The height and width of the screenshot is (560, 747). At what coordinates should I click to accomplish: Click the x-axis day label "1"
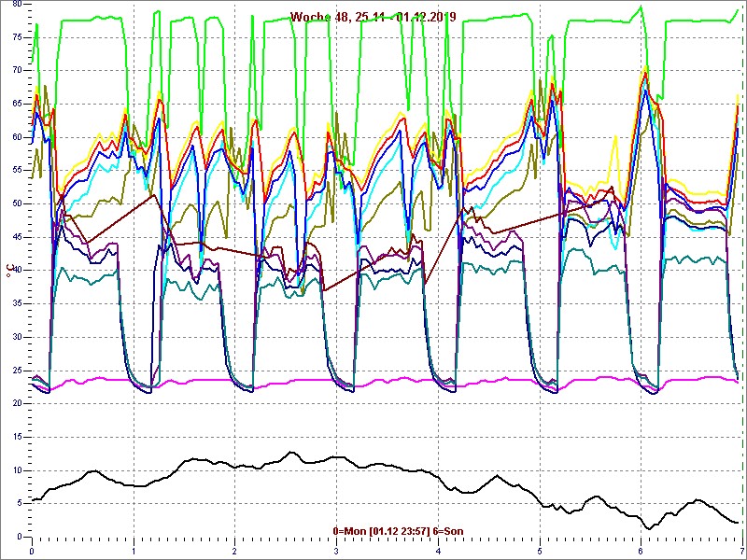click(134, 551)
